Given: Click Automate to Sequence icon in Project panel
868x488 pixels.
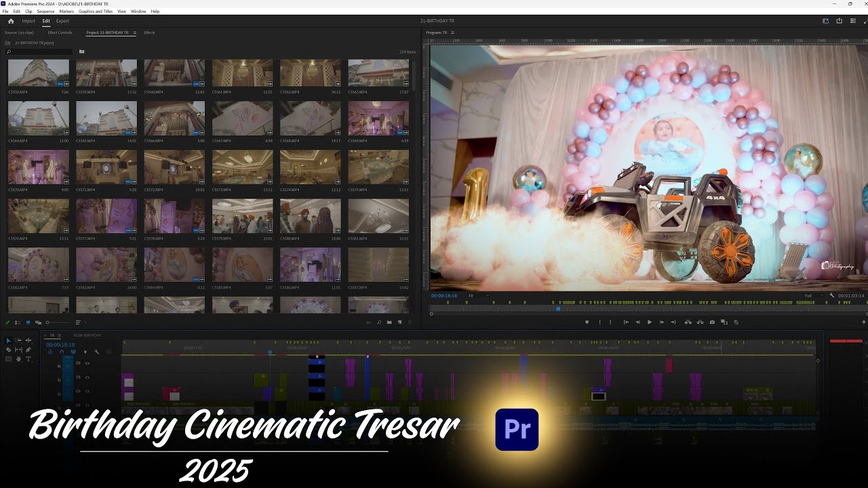Looking at the screenshot, I should pyautogui.click(x=369, y=322).
